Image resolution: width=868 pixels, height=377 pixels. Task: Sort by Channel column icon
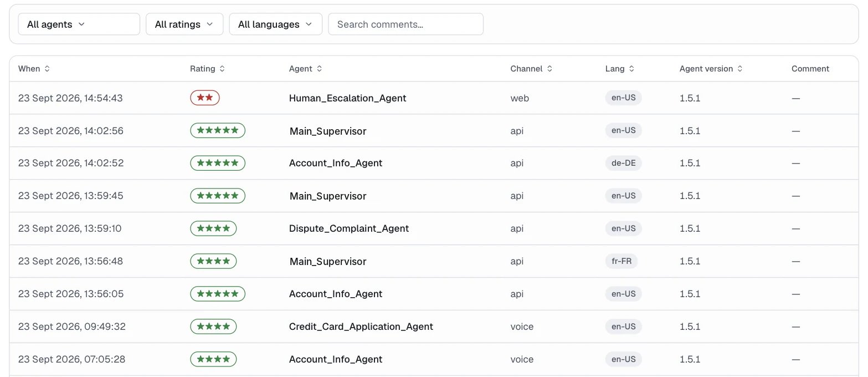tap(549, 69)
